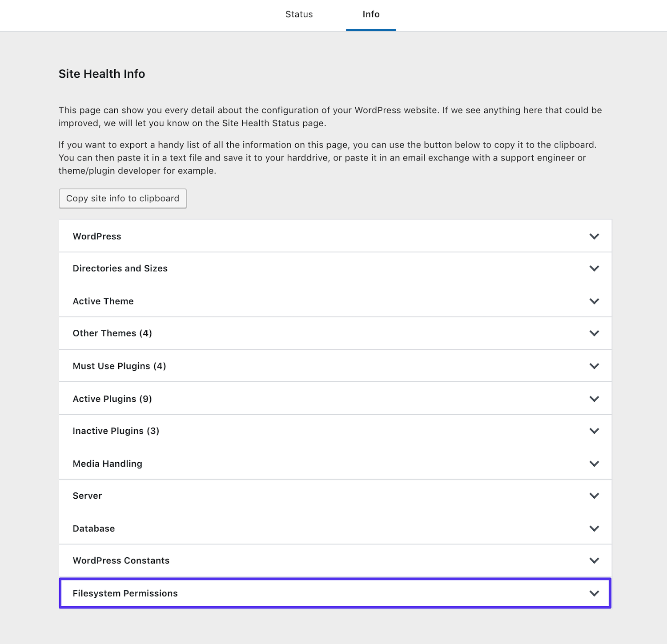Expand Other Themes (4) using the arrow icon

tap(594, 333)
